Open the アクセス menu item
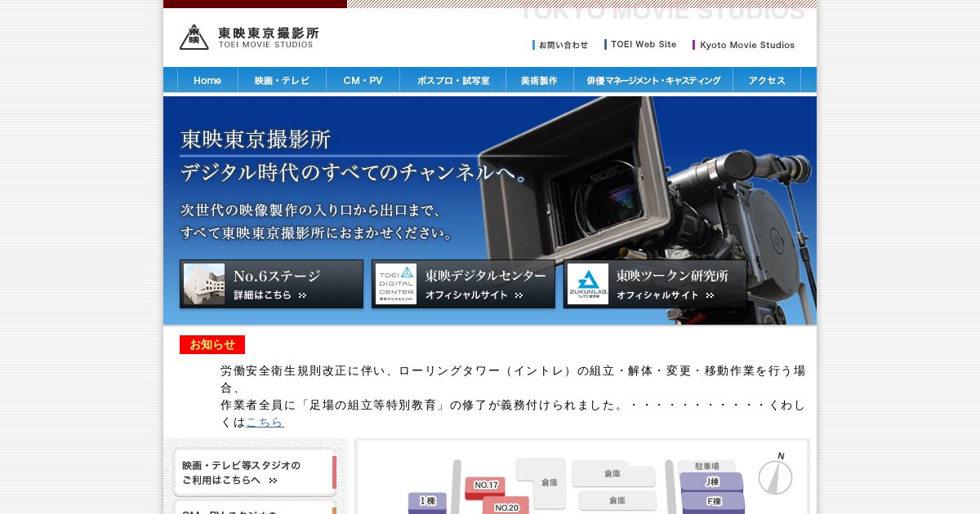 pos(767,80)
